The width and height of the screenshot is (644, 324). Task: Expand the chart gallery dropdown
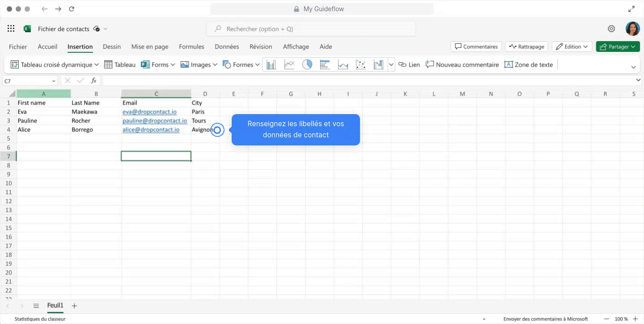coord(391,64)
